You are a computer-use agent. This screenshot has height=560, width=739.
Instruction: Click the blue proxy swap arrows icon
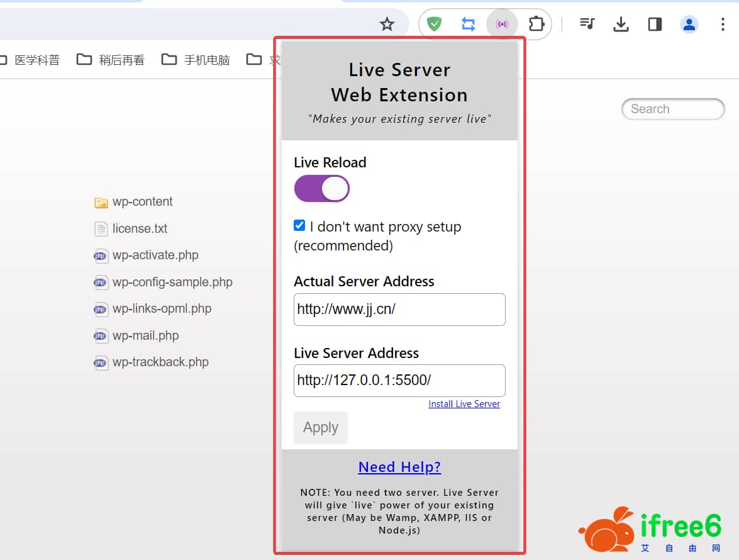(468, 24)
